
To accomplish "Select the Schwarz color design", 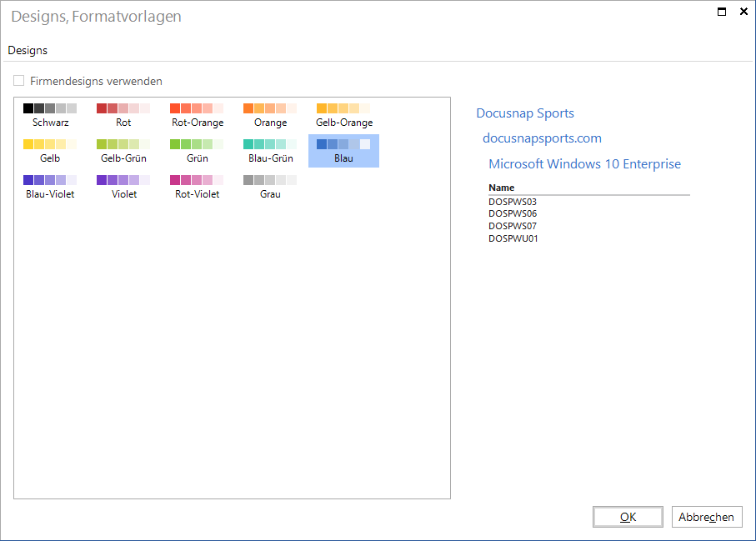I will (x=50, y=115).
